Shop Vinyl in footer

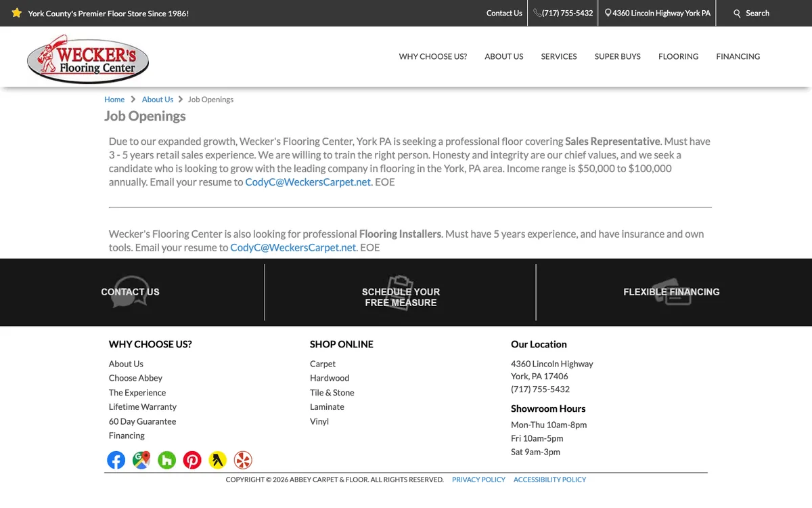click(319, 421)
